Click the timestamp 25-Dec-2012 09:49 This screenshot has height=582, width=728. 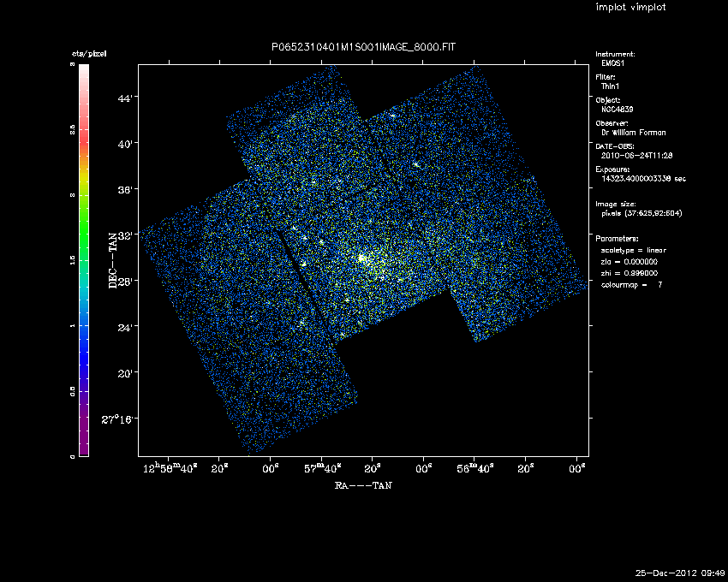point(680,573)
